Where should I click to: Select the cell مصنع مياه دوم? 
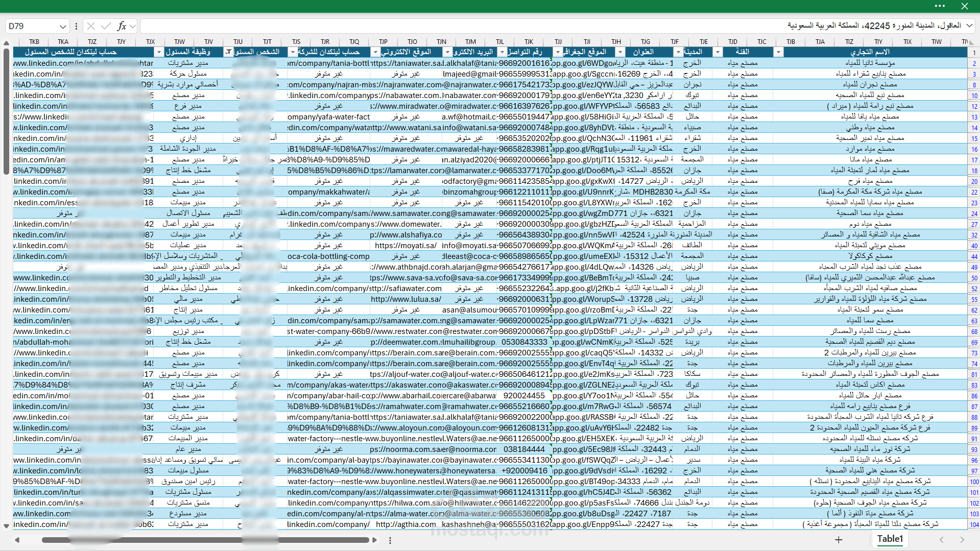(870, 224)
